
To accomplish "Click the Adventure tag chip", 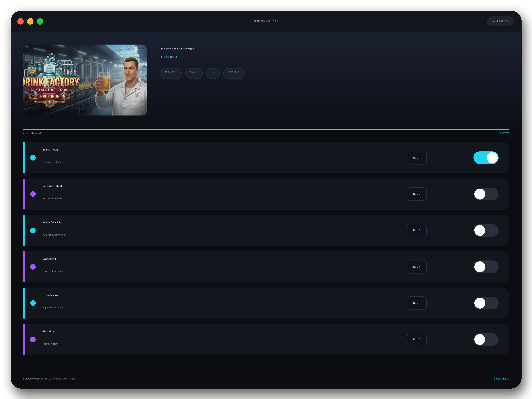I will (234, 73).
